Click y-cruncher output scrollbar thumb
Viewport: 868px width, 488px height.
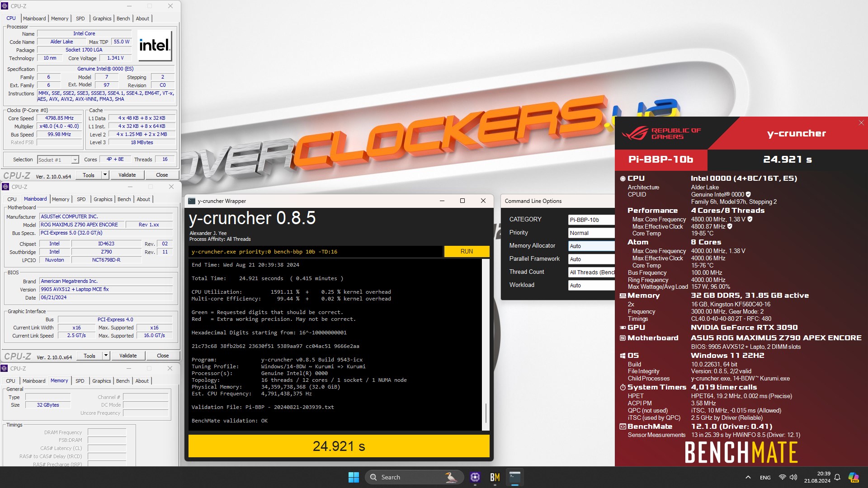pyautogui.click(x=486, y=413)
